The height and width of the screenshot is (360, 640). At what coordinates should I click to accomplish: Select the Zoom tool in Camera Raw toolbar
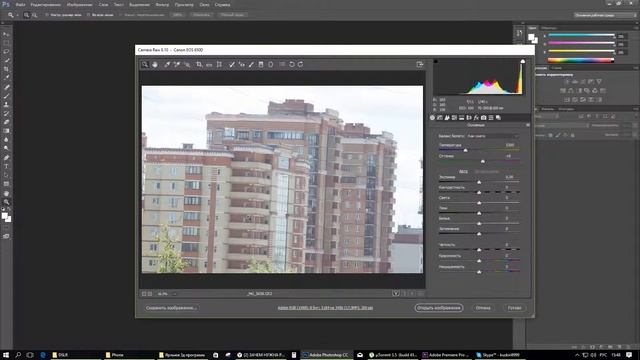click(145, 64)
